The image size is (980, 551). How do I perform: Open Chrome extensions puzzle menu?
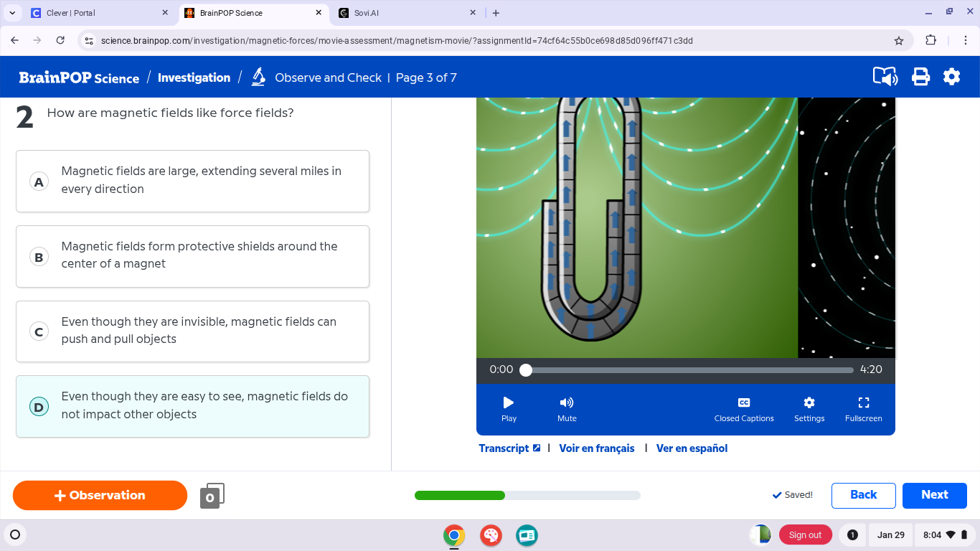[x=930, y=41]
